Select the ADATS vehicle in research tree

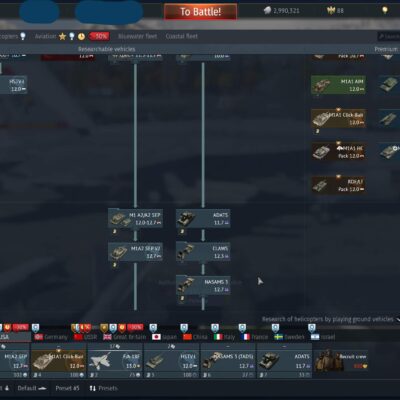(x=203, y=219)
